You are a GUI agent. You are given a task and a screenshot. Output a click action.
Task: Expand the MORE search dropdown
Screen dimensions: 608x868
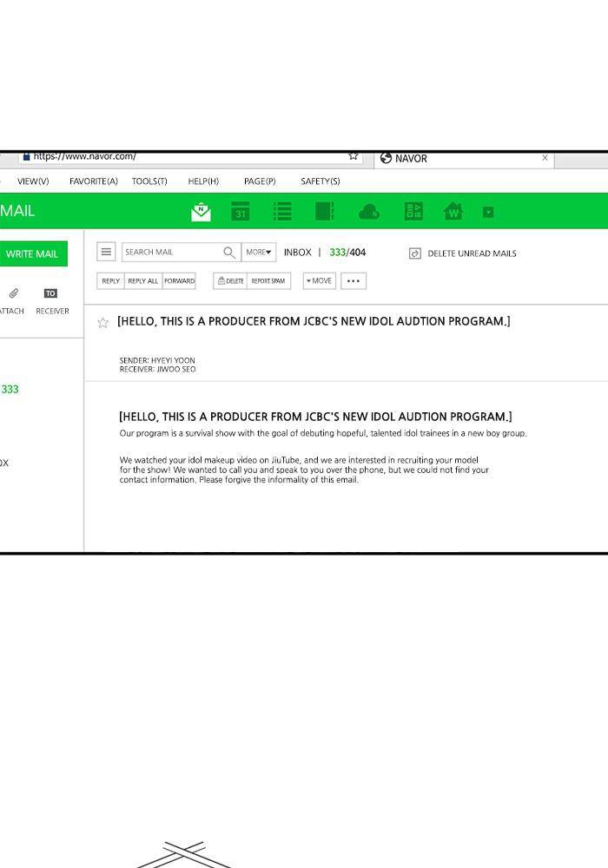259,253
